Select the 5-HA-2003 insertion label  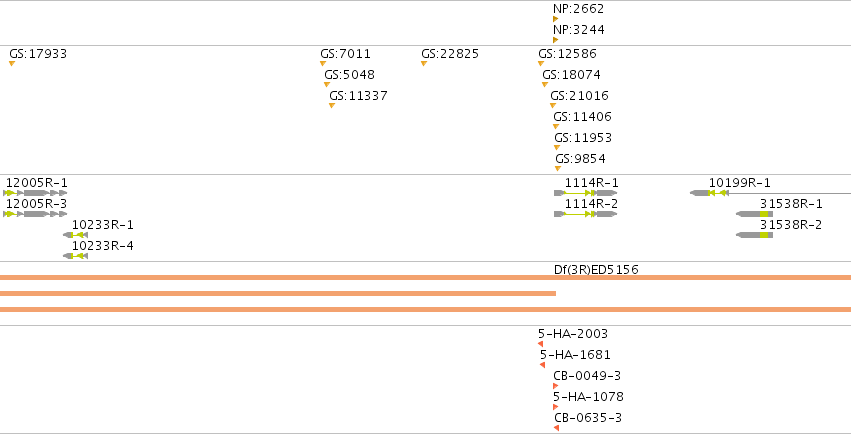573,334
